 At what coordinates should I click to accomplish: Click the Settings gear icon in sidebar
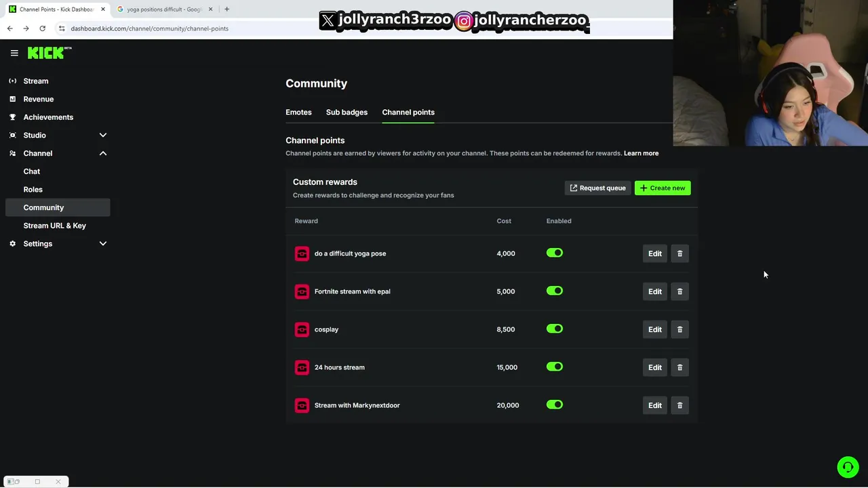[x=12, y=243]
